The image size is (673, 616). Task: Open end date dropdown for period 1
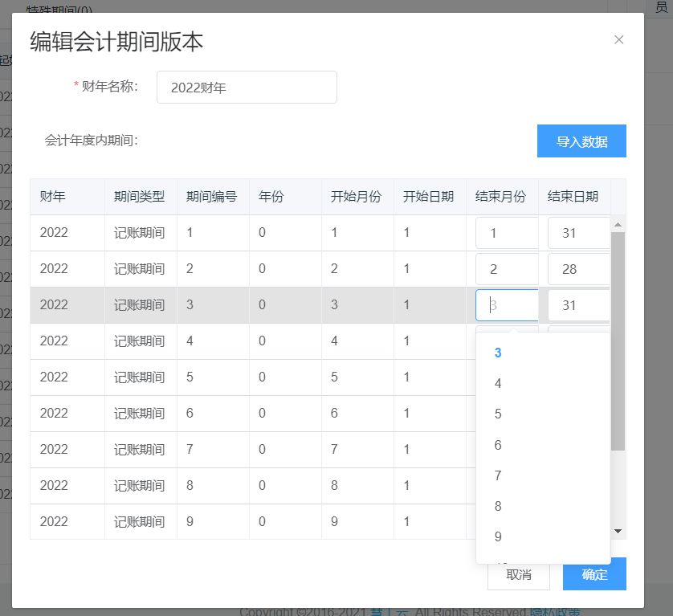578,233
